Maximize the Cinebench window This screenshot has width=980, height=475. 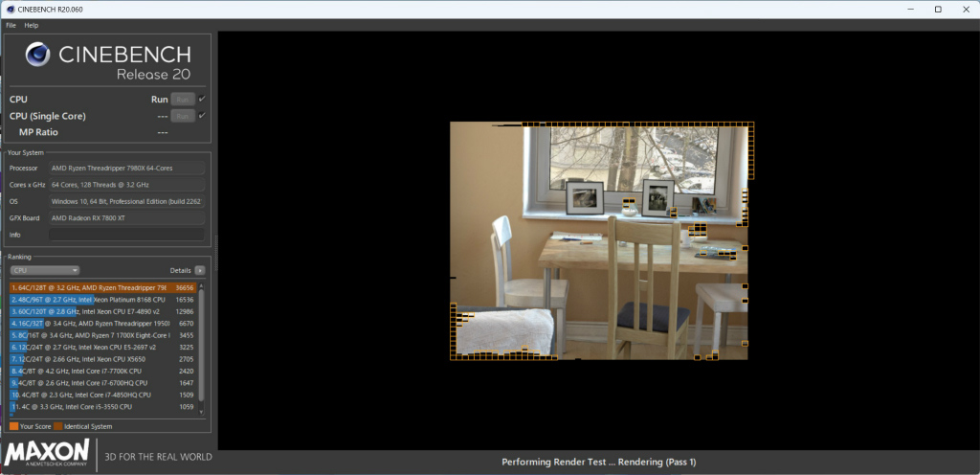[938, 9]
